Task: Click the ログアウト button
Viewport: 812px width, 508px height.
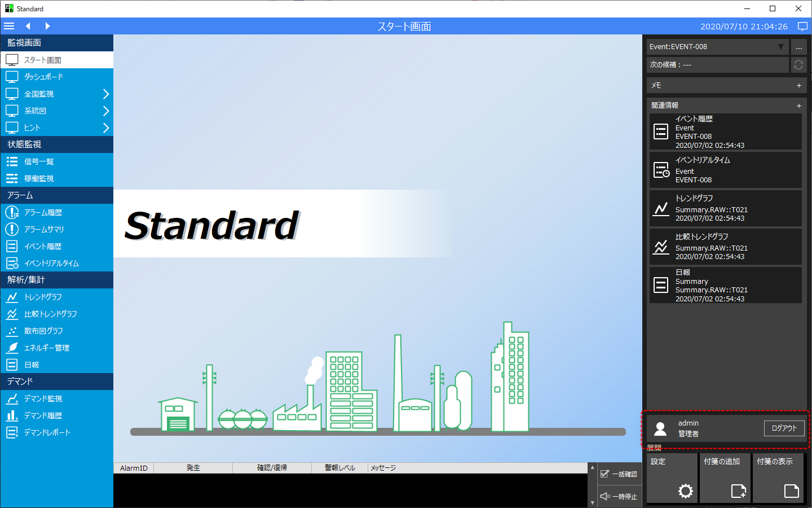Action: (x=784, y=428)
